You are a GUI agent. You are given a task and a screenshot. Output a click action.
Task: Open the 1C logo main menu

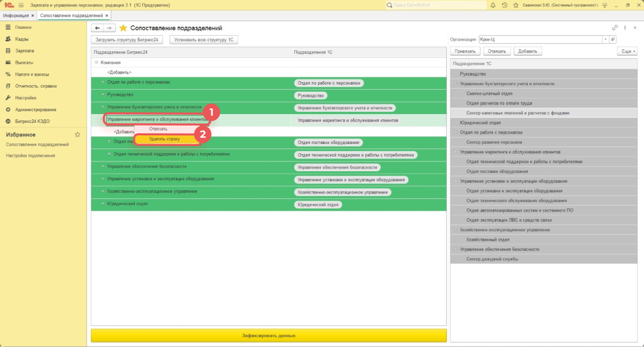coord(9,5)
